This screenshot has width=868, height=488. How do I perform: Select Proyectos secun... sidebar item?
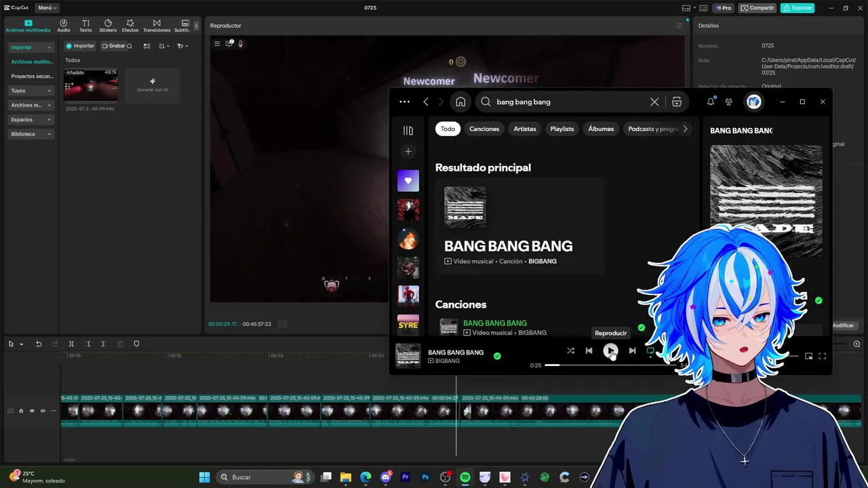tap(32, 76)
